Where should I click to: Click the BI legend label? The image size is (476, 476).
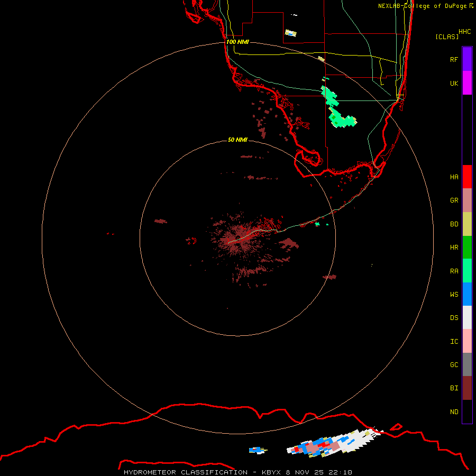pos(454,388)
